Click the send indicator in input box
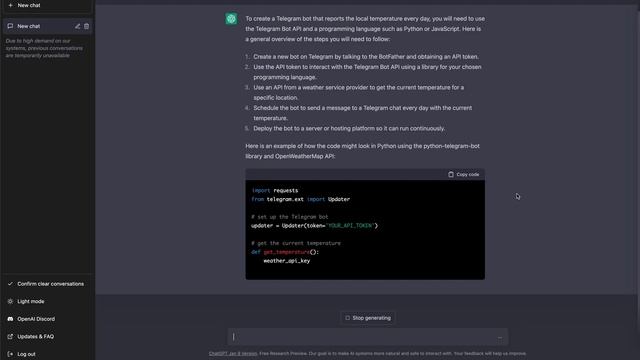The image size is (640, 360). pos(500,338)
